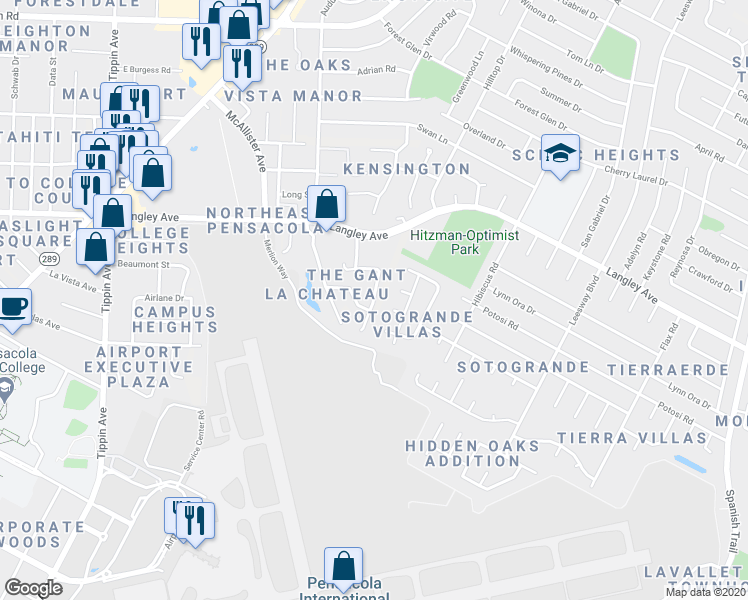The image size is (748, 600).
Task: Open the shopping bag marker at College Heights
Action: point(96,248)
